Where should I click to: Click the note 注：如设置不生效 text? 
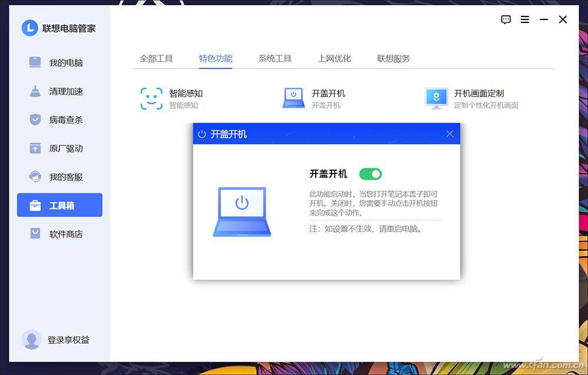click(x=366, y=228)
